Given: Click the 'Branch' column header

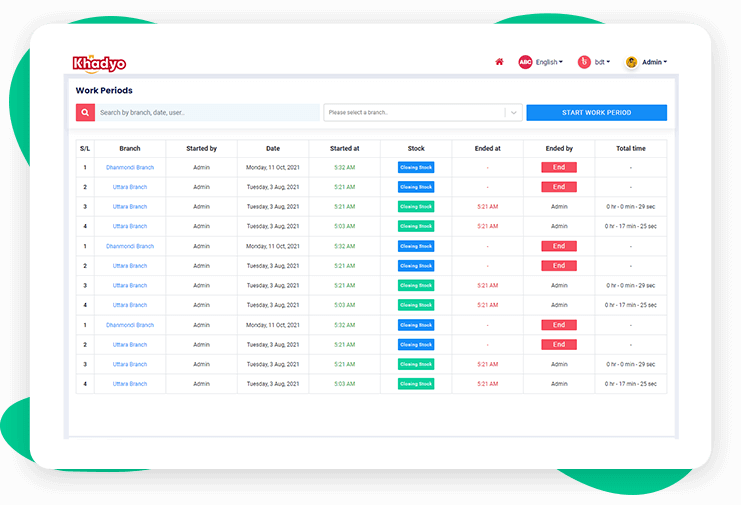Looking at the screenshot, I should click(130, 148).
